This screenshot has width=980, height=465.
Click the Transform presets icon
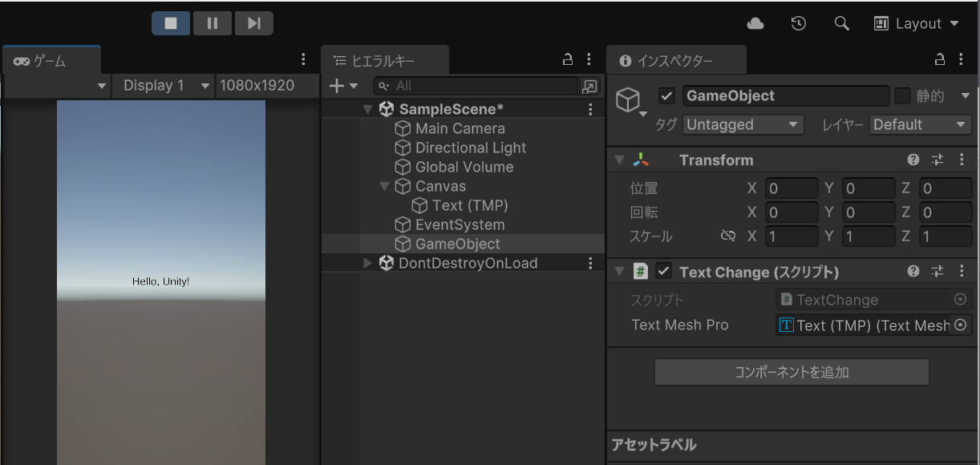coord(937,160)
